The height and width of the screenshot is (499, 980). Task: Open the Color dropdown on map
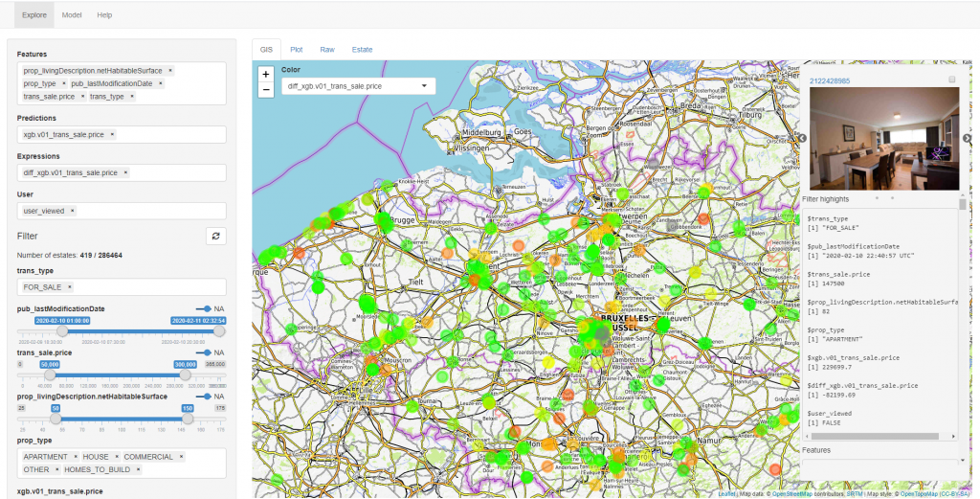click(x=358, y=86)
